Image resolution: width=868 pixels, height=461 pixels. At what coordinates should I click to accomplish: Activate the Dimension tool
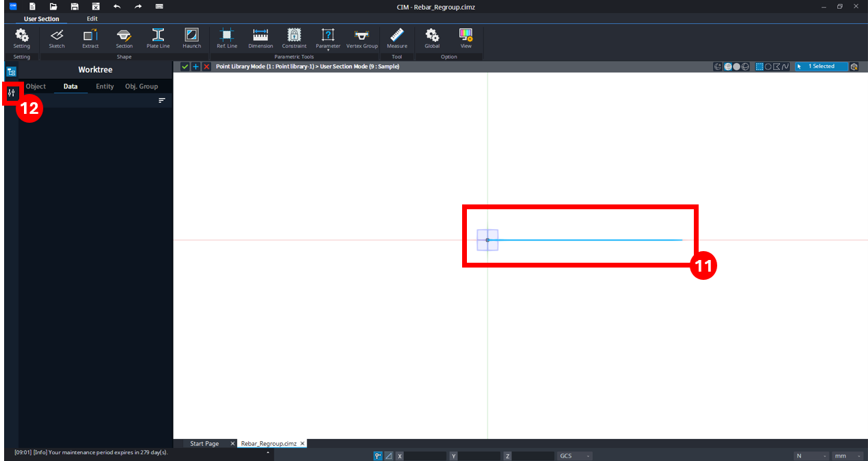tap(261, 38)
